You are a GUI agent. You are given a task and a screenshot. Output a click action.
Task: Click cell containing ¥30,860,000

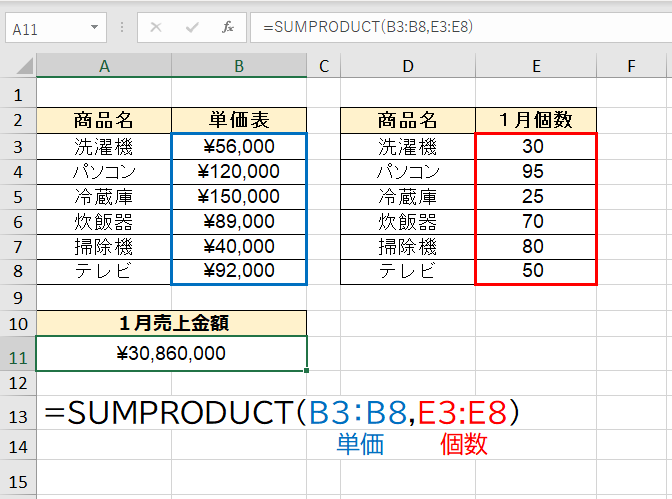point(171,353)
